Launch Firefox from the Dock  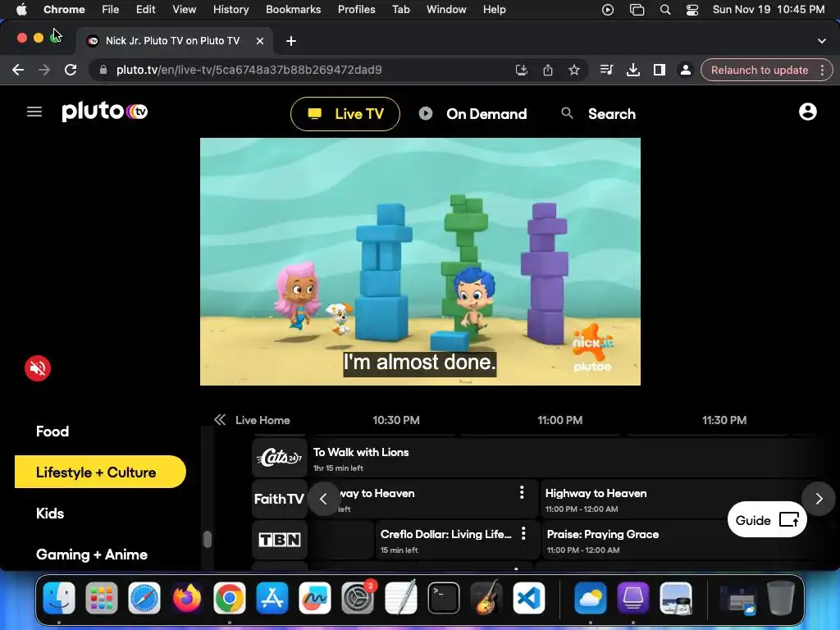(x=187, y=598)
